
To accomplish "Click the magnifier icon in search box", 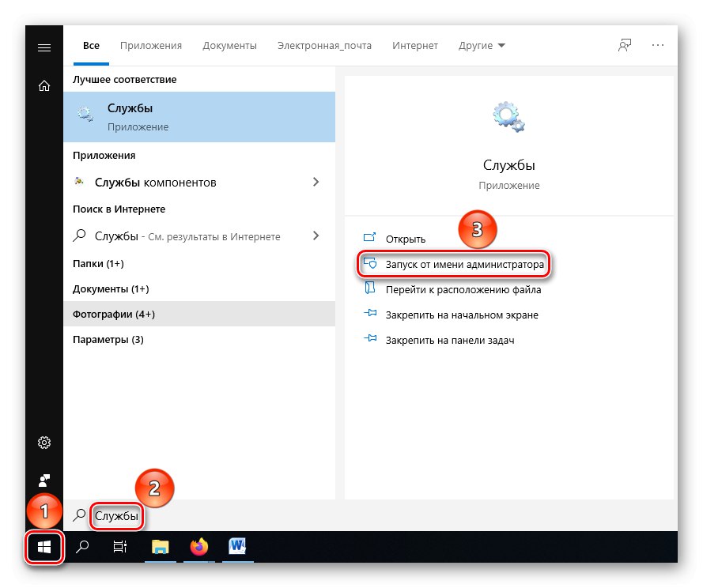I will 79,515.
